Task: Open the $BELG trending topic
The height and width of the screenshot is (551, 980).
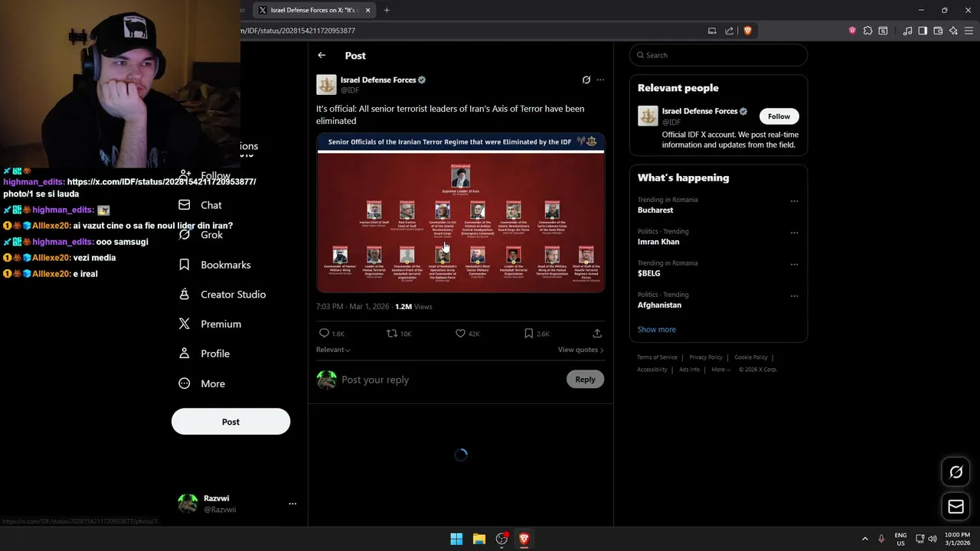Action: pyautogui.click(x=649, y=273)
